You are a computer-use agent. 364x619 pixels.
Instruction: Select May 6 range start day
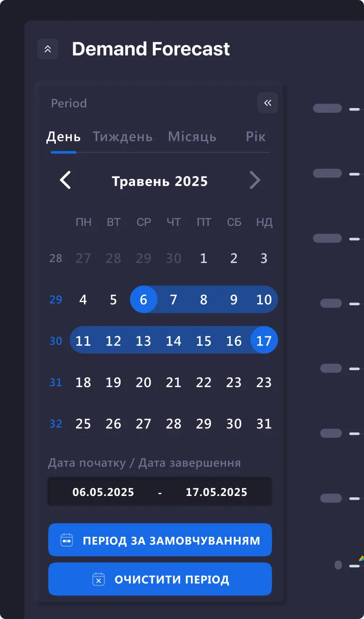[144, 300]
